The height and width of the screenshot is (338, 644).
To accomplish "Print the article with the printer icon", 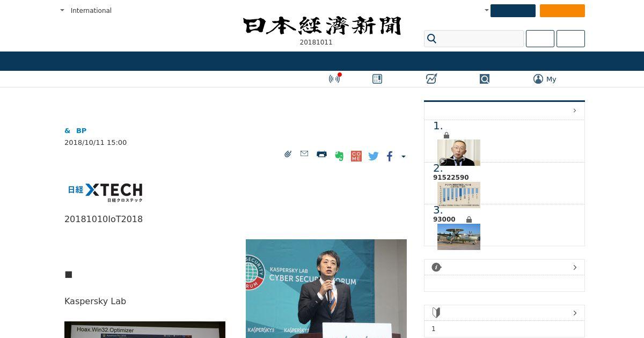I will click(x=321, y=154).
